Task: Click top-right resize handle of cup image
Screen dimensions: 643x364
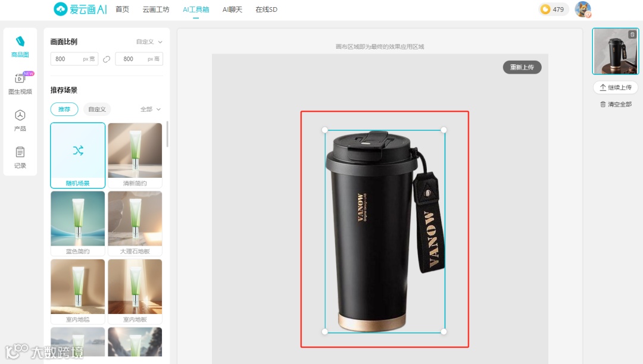Action: (x=444, y=130)
